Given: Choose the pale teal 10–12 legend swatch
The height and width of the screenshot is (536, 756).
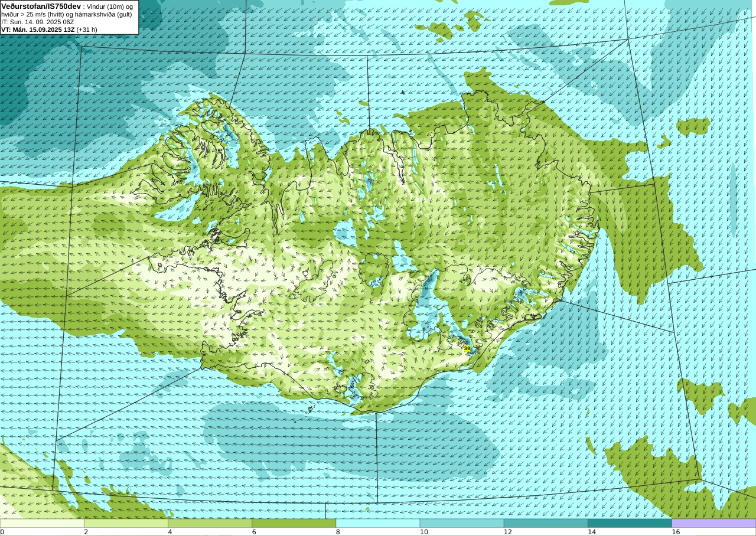Looking at the screenshot, I should pos(462,523).
